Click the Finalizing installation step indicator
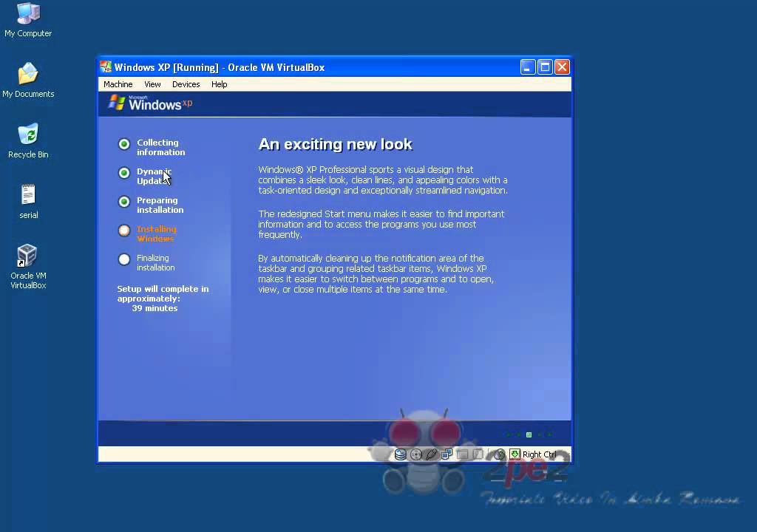The image size is (757, 532). point(124,259)
